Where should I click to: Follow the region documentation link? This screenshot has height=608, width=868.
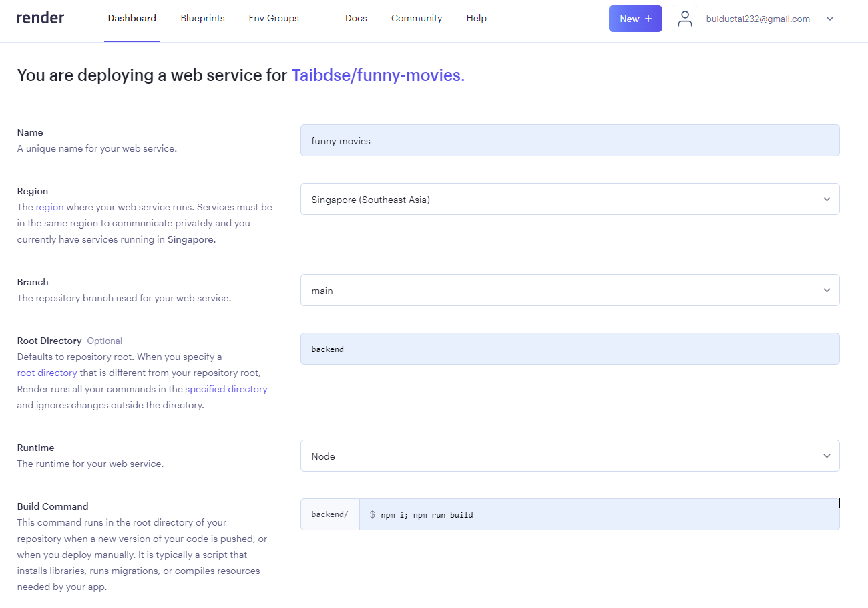point(49,207)
